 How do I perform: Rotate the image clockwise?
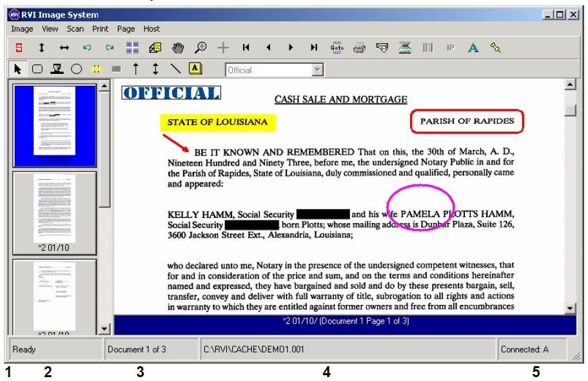[x=108, y=47]
